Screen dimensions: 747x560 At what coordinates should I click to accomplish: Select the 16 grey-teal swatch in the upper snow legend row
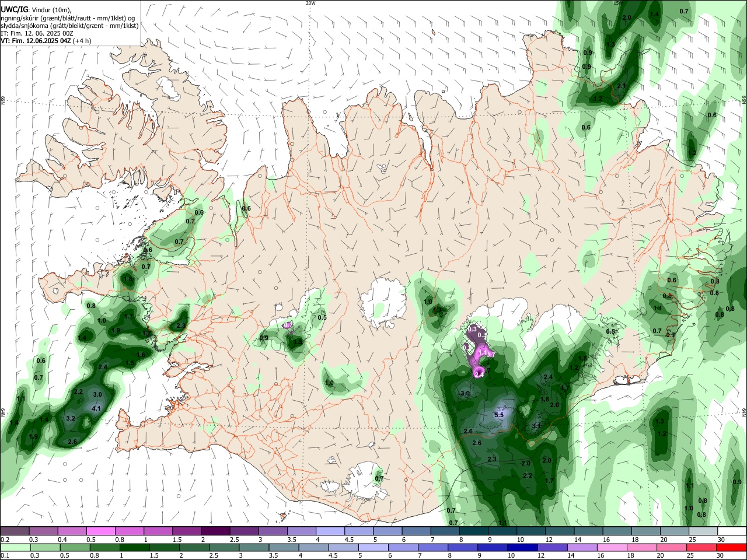pos(617,531)
